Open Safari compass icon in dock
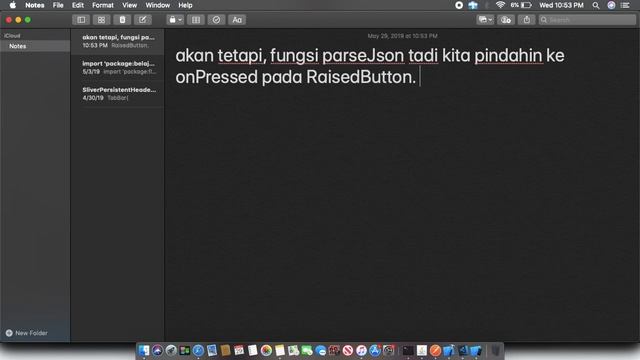Image resolution: width=640 pixels, height=360 pixels. click(x=198, y=350)
